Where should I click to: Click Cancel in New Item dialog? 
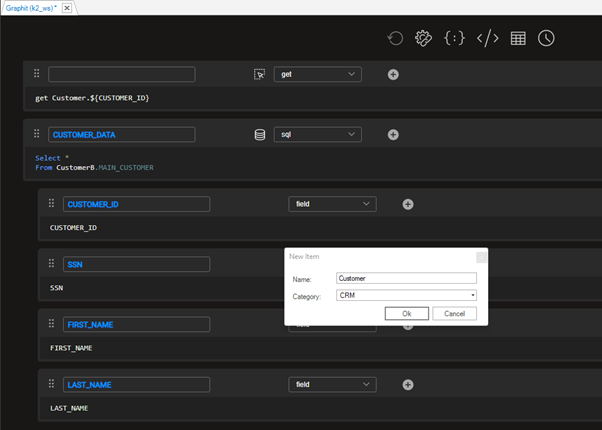click(455, 313)
